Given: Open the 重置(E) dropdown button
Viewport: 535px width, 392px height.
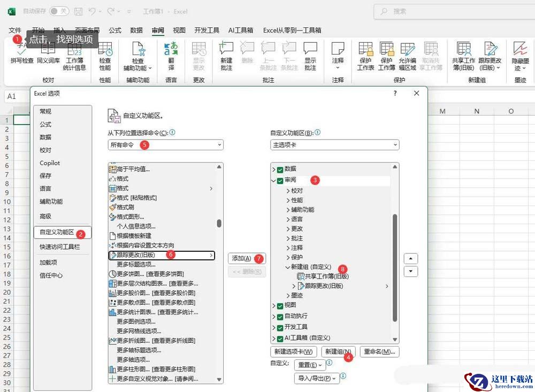Looking at the screenshot, I should 310,365.
